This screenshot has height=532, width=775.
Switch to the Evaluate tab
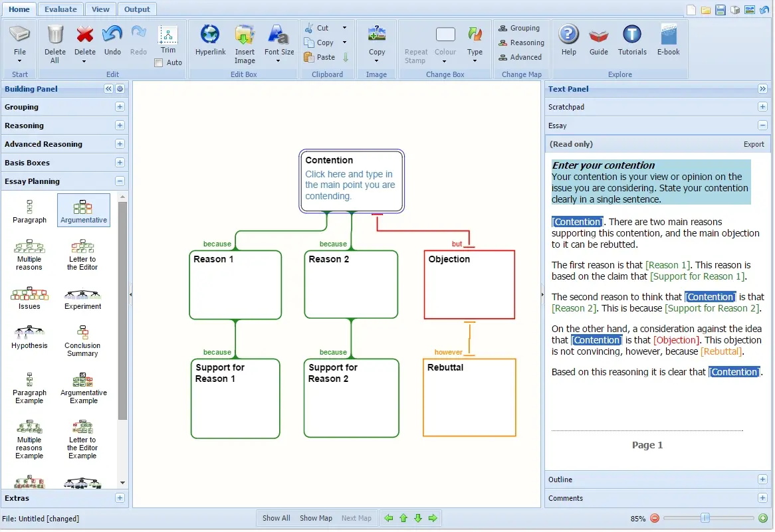coord(60,9)
